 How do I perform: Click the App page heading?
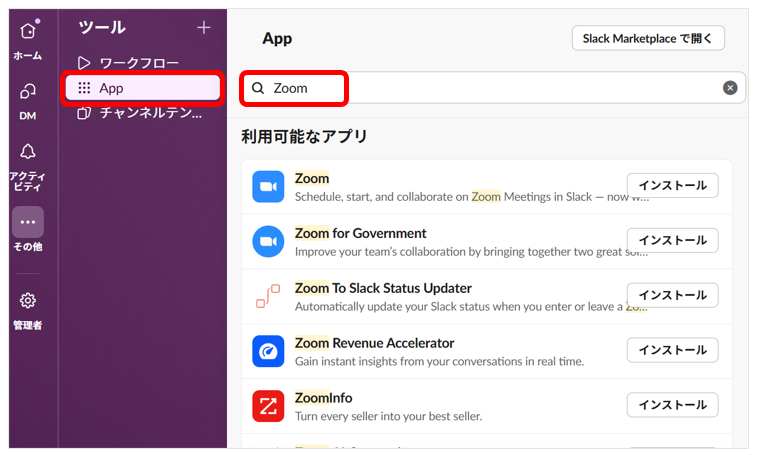pyautogui.click(x=277, y=38)
